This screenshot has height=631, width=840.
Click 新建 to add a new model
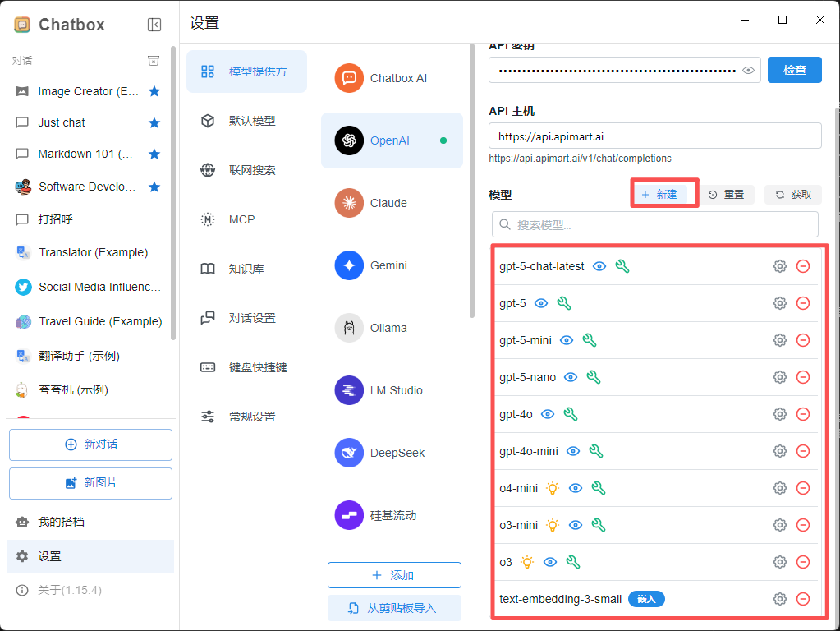click(663, 195)
